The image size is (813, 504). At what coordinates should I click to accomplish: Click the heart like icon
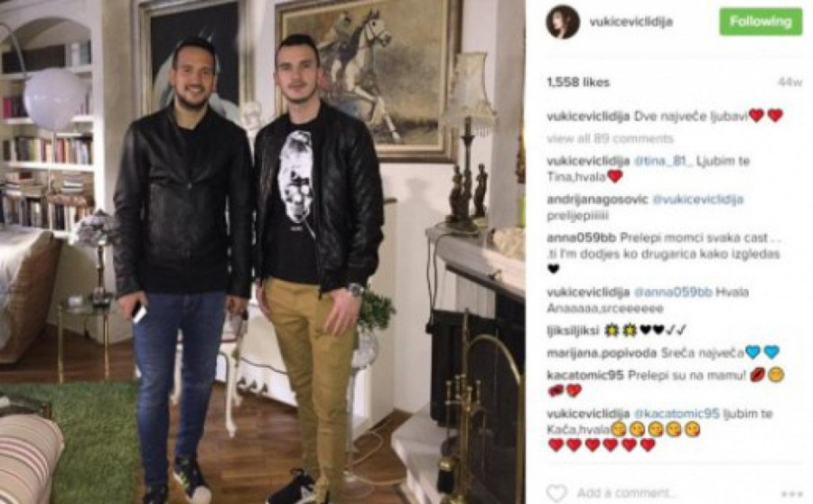click(x=556, y=492)
